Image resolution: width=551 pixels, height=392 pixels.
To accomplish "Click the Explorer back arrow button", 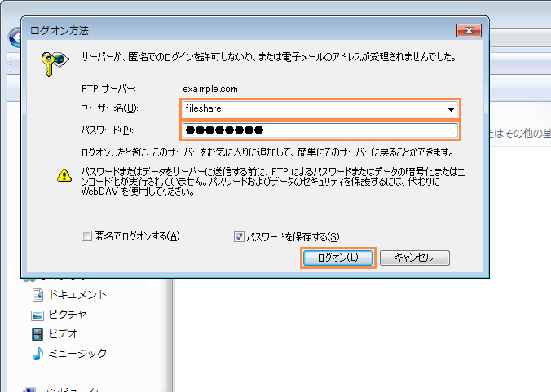I will [15, 38].
